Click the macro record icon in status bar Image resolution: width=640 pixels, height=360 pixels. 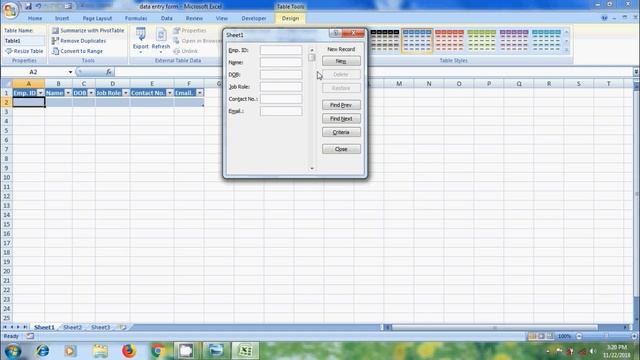click(x=30, y=336)
